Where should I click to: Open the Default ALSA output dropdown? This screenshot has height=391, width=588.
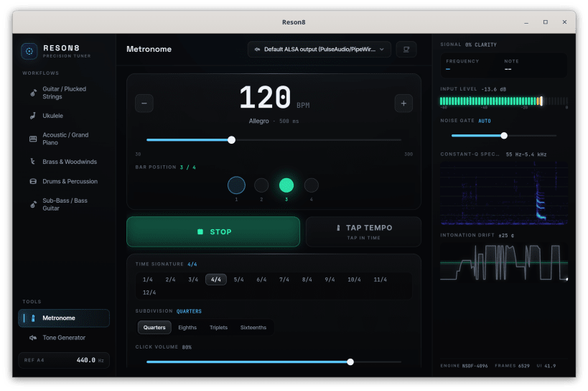(x=319, y=50)
